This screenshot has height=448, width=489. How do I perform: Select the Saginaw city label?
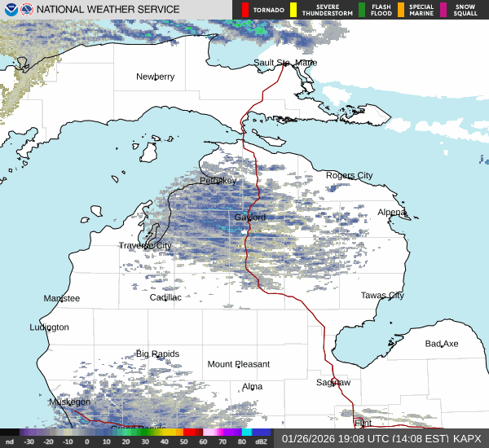(x=333, y=382)
